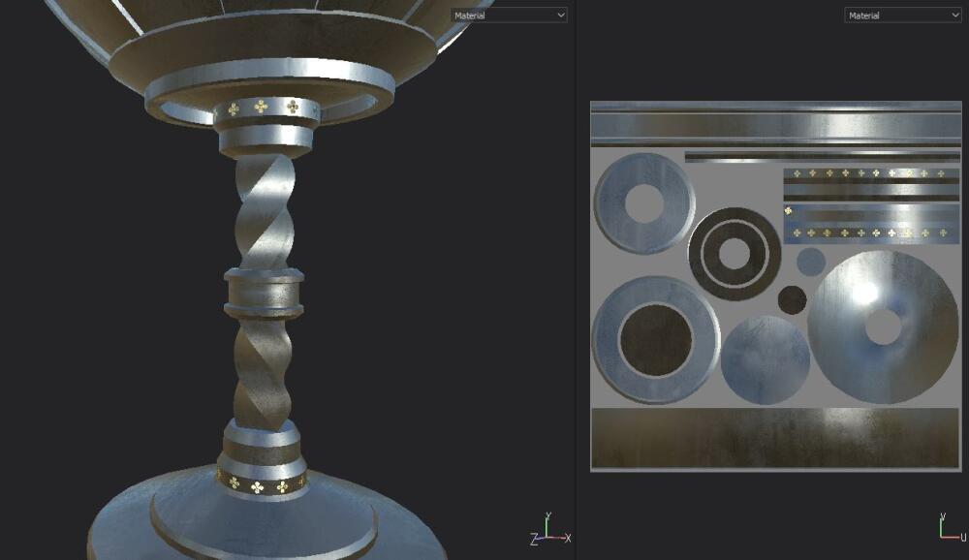Viewport: 969px width, 560px height.
Task: Click the dark concentric ring UV island
Action: [x=735, y=254]
